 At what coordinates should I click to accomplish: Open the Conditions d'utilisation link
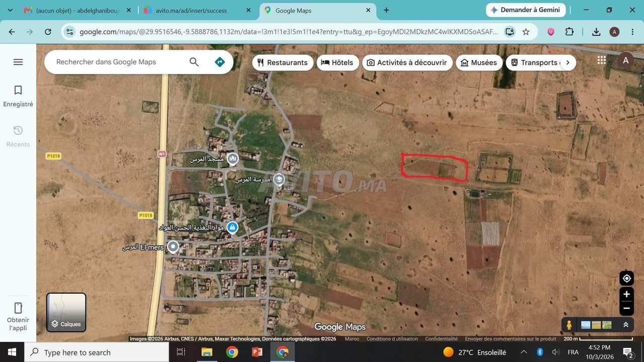[x=392, y=339]
